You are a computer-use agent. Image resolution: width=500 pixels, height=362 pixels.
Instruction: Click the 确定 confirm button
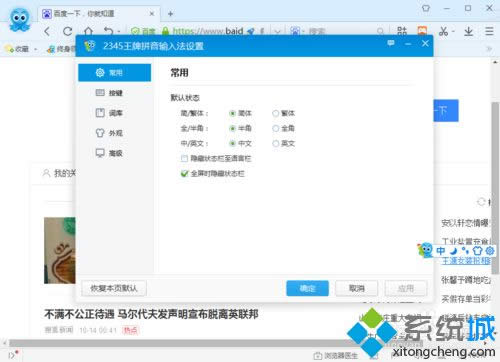click(307, 288)
